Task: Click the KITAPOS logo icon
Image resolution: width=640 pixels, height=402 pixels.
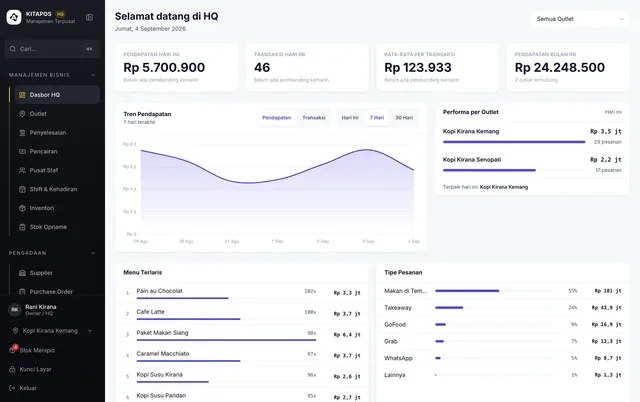Action: pyautogui.click(x=14, y=17)
